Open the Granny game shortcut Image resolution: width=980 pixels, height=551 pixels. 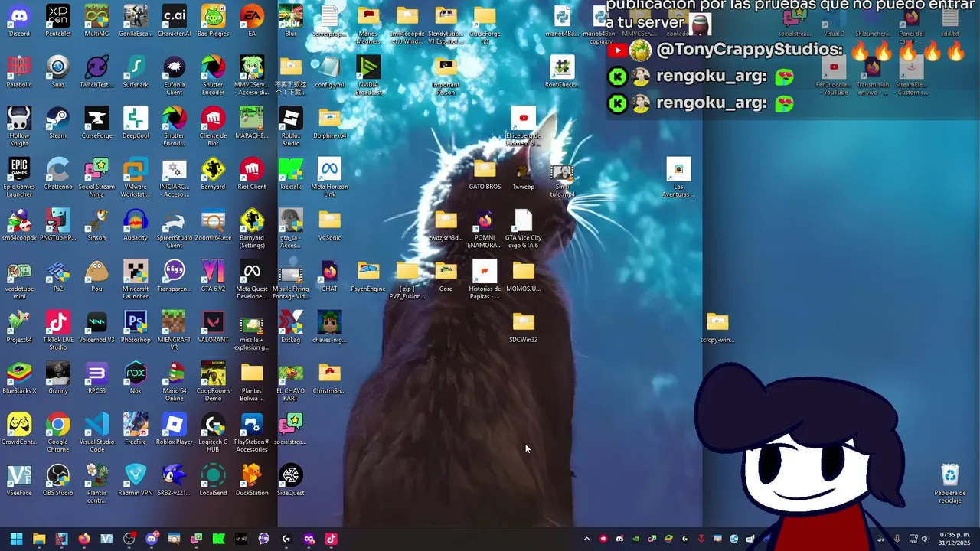point(57,378)
